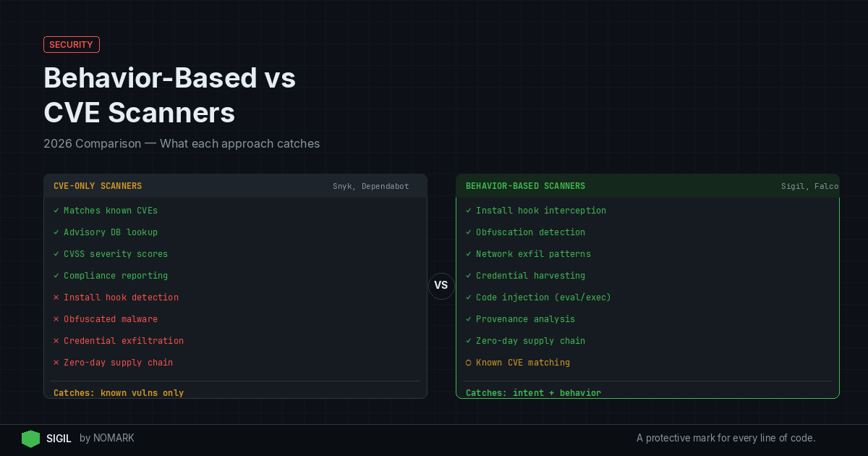Click the round VS badge
This screenshot has height=456, width=868.
point(441,286)
